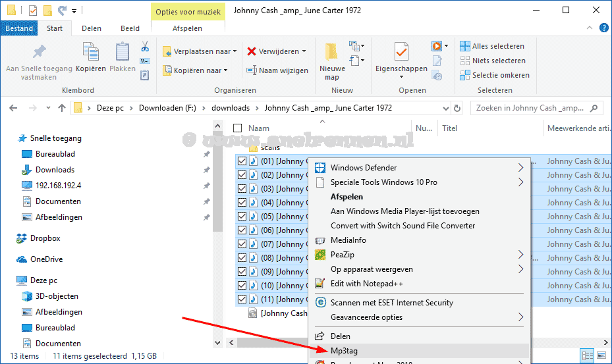Viewport: 612px width, 364px height.
Task: Pin folder with Aan Snelle toegang vastmaken
Action: coord(39,63)
